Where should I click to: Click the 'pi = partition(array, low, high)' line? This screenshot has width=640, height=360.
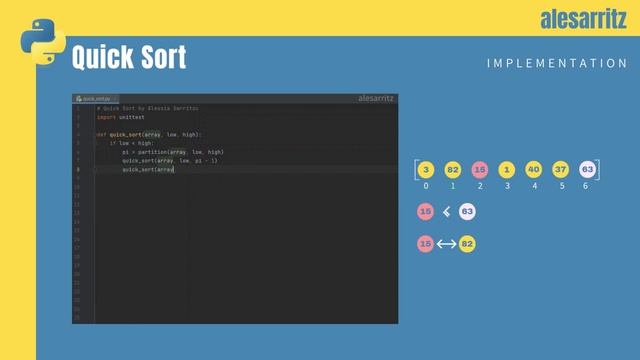click(x=173, y=152)
